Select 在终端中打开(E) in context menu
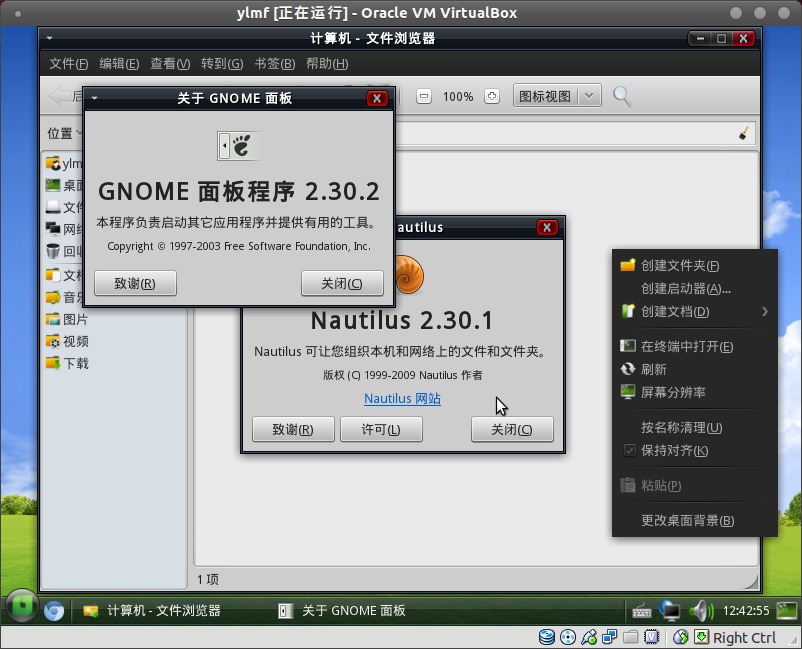 [x=695, y=347]
